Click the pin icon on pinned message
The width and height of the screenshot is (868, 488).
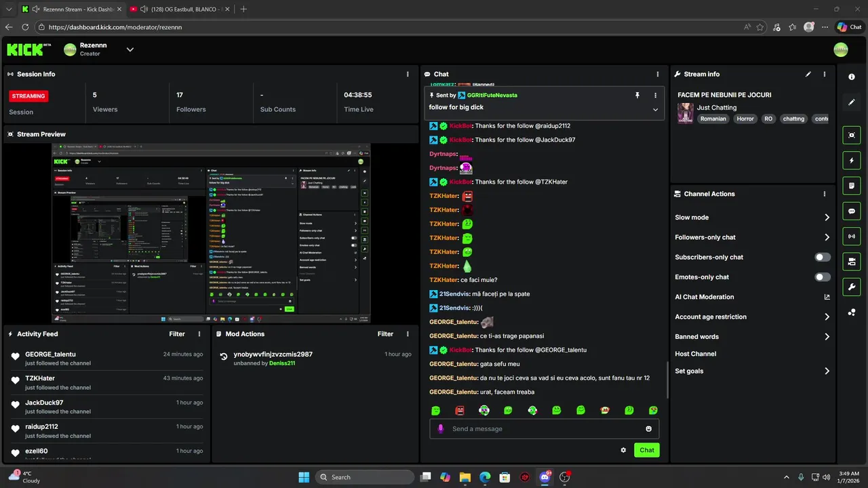637,96
